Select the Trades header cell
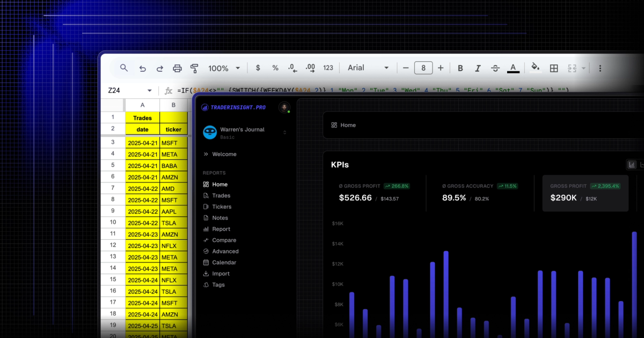 [x=142, y=117]
